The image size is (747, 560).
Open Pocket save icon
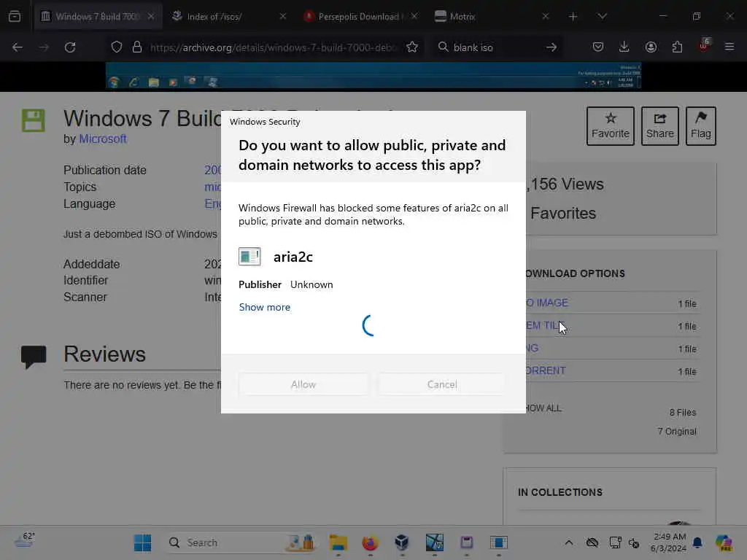[x=598, y=47]
